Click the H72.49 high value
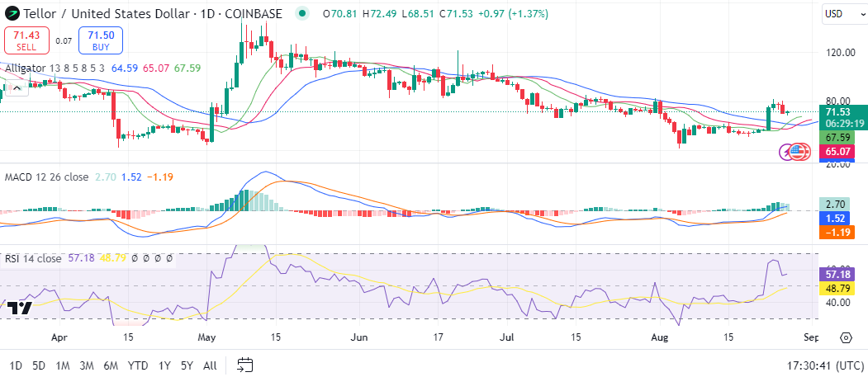This screenshot has width=868, height=377. (381, 13)
